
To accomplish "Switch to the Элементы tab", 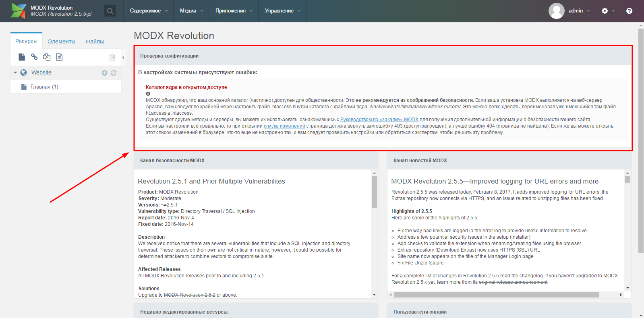I will [x=62, y=41].
